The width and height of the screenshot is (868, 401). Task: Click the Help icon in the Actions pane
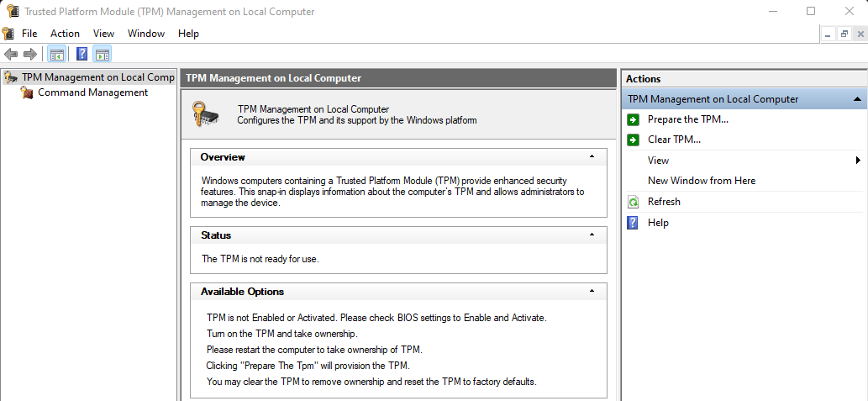pos(633,223)
